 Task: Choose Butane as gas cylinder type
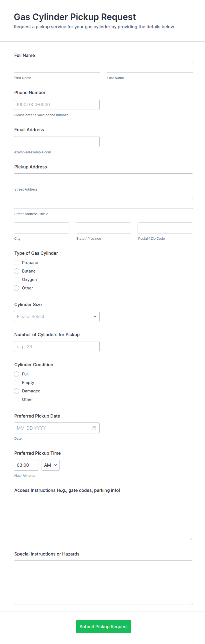click(x=17, y=271)
